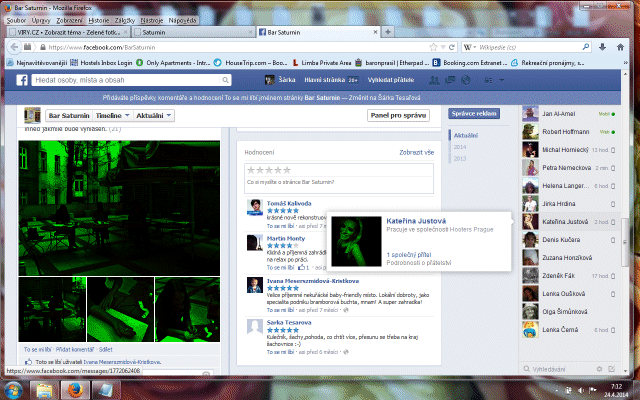This screenshot has width=640, height=400.
Task: Open Facebook friend requests icon
Action: 434,80
